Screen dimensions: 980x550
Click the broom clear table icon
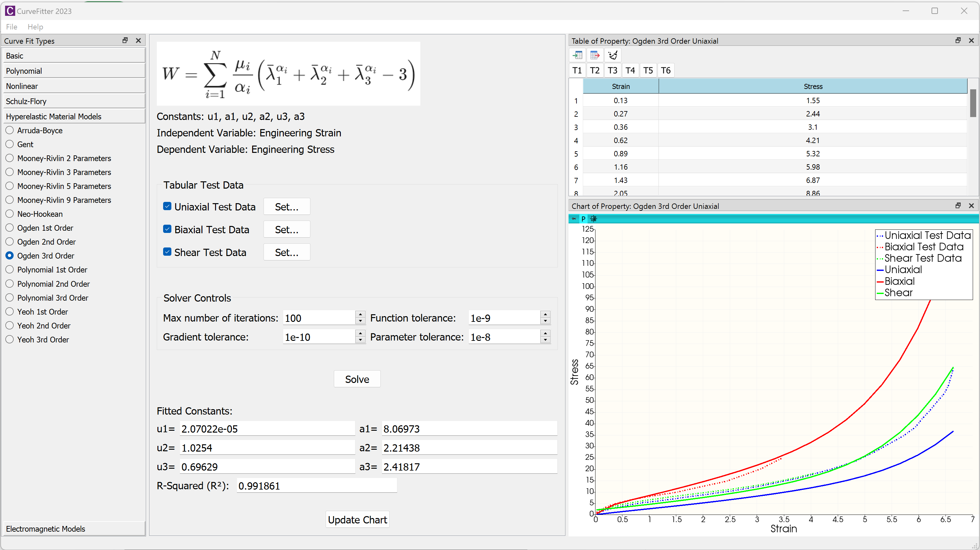pos(613,55)
